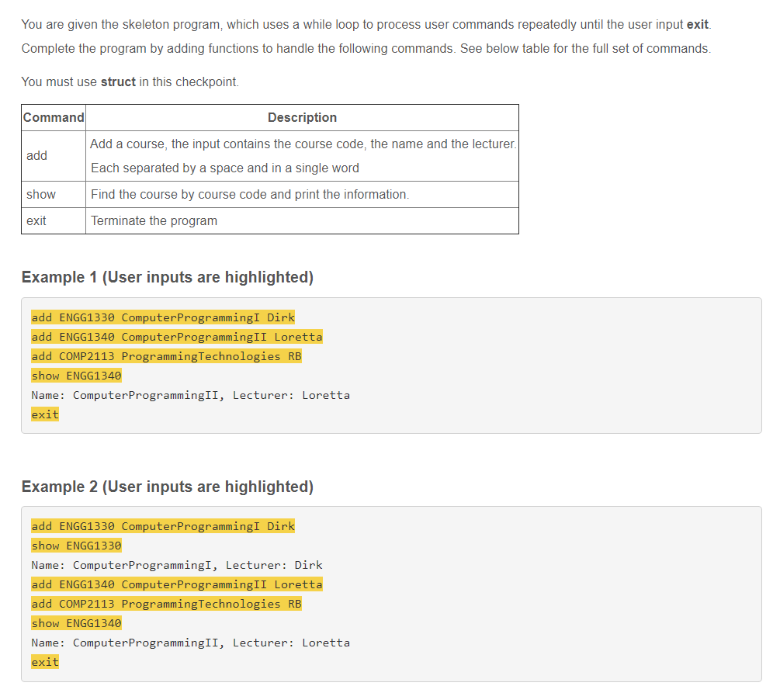The image size is (780, 700).
Task: Select the exit command at bottom of Example 1
Action: [44, 414]
